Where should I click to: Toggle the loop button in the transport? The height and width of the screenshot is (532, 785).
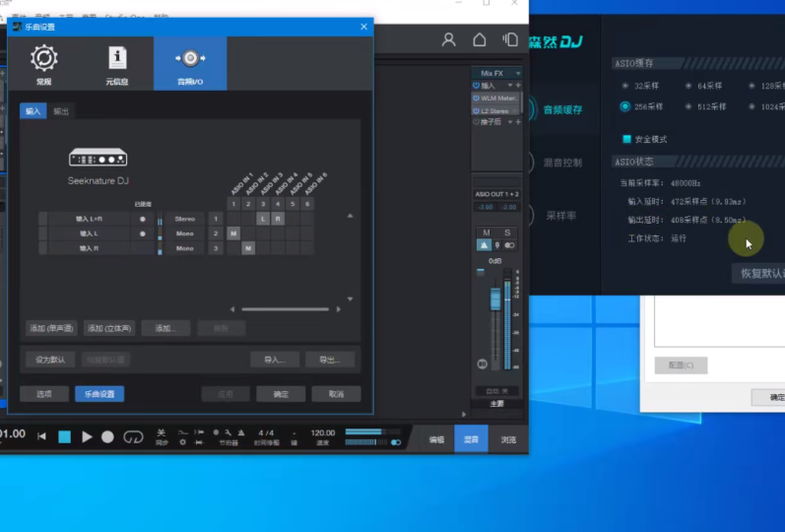(133, 436)
